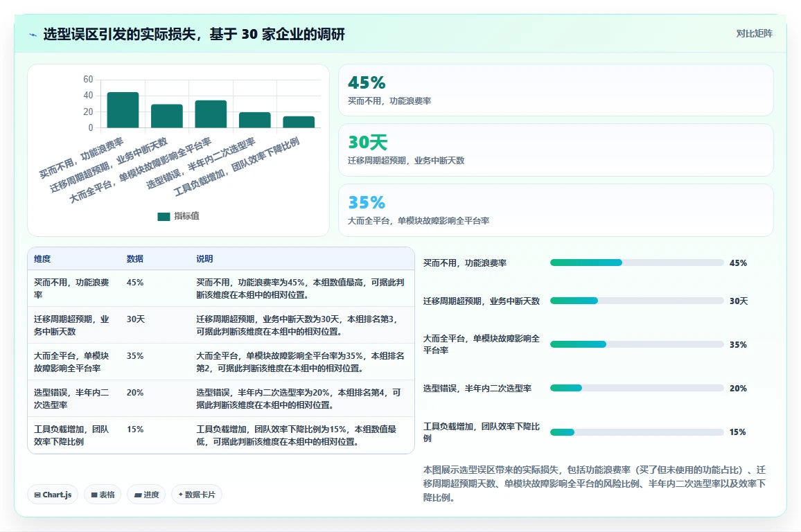This screenshot has height=532, width=801.
Task: Click the 指标值 legend label
Action: pyautogui.click(x=186, y=216)
